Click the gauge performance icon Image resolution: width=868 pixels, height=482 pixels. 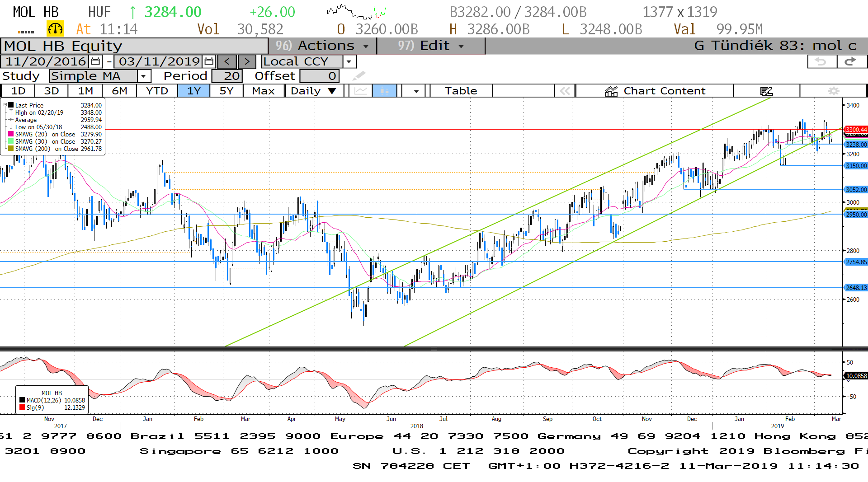click(x=55, y=29)
